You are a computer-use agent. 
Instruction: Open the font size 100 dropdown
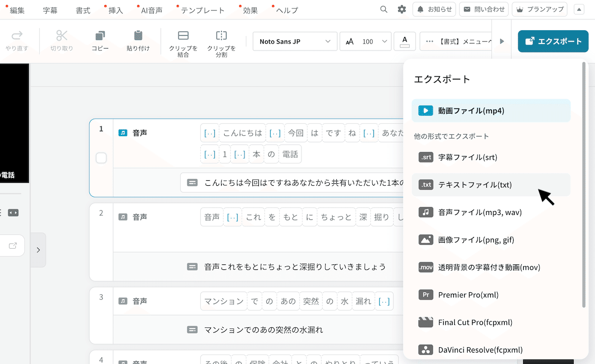click(x=365, y=41)
